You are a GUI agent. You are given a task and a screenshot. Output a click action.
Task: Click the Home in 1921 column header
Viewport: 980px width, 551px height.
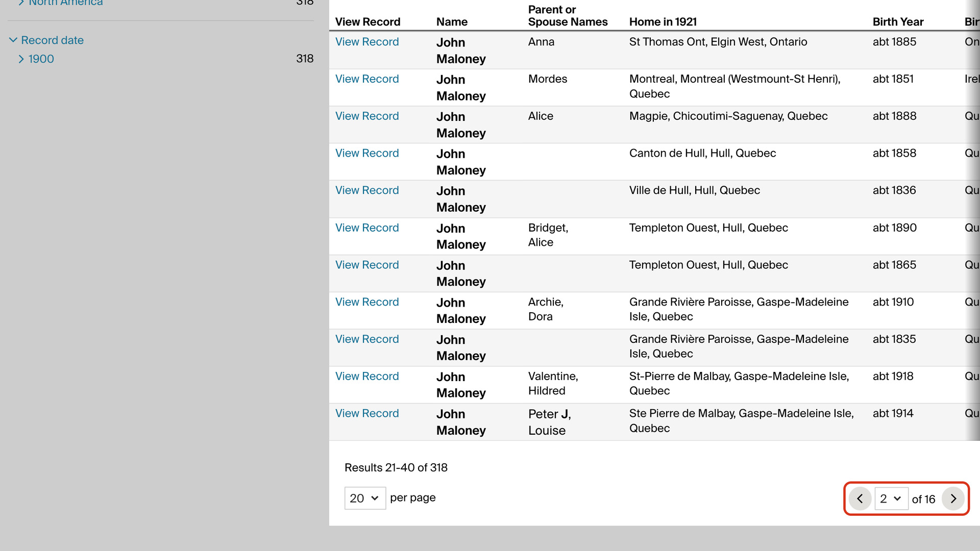pos(663,22)
